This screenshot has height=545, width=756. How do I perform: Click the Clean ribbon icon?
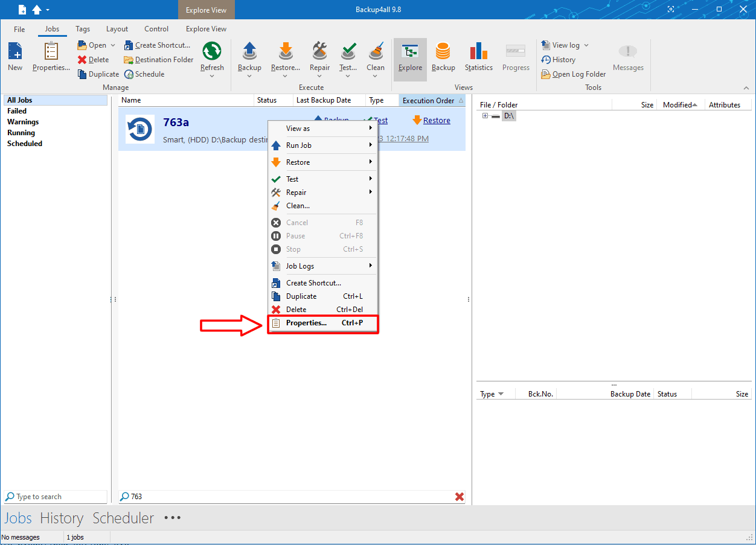[376, 57]
